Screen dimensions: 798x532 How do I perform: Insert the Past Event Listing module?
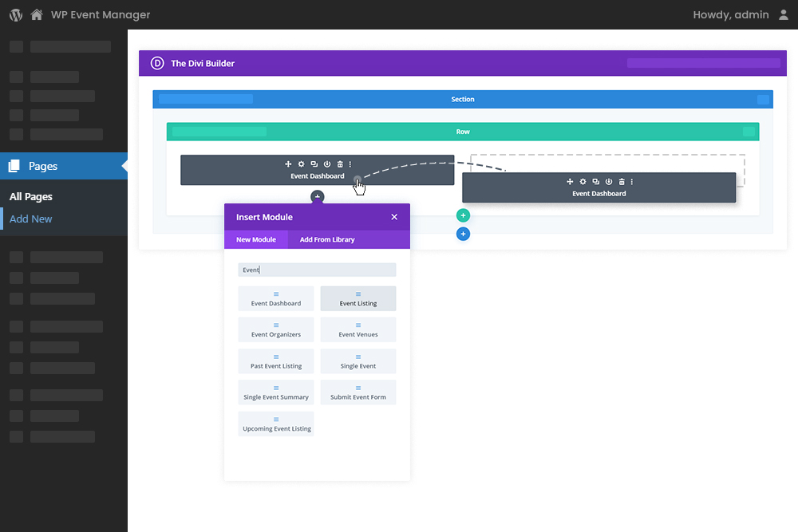(276, 361)
